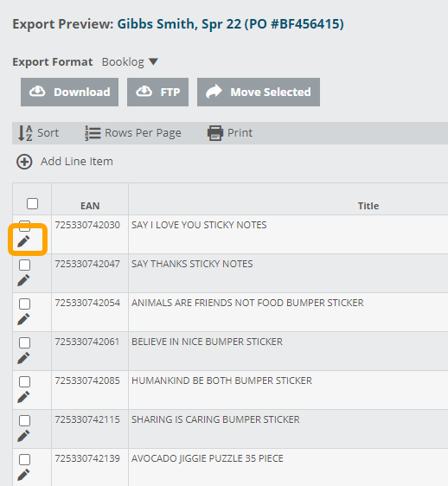Edit the SAY I LOVE YOU STICKY NOTES row pencil
The width and height of the screenshot is (448, 486).
click(23, 241)
